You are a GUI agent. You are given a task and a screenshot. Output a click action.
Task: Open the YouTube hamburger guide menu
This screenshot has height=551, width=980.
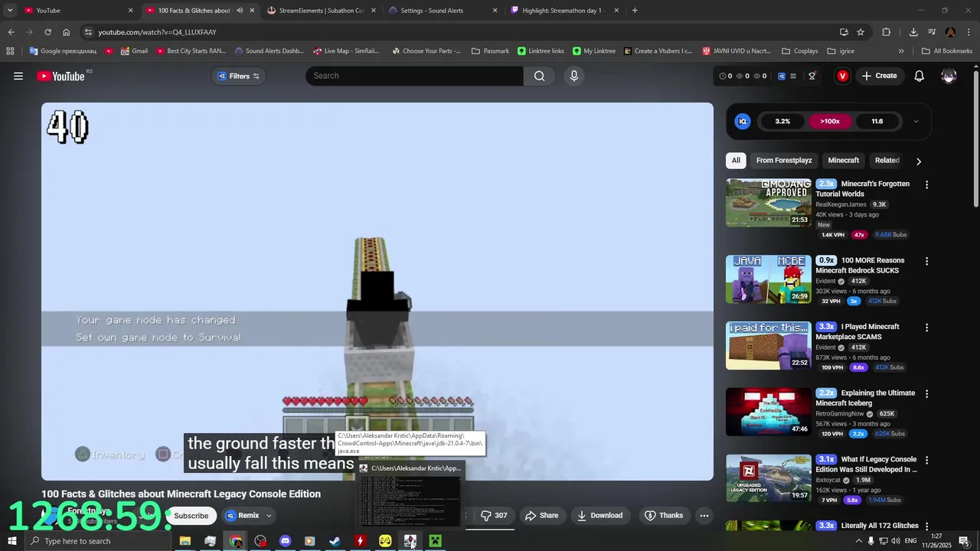pos(18,76)
